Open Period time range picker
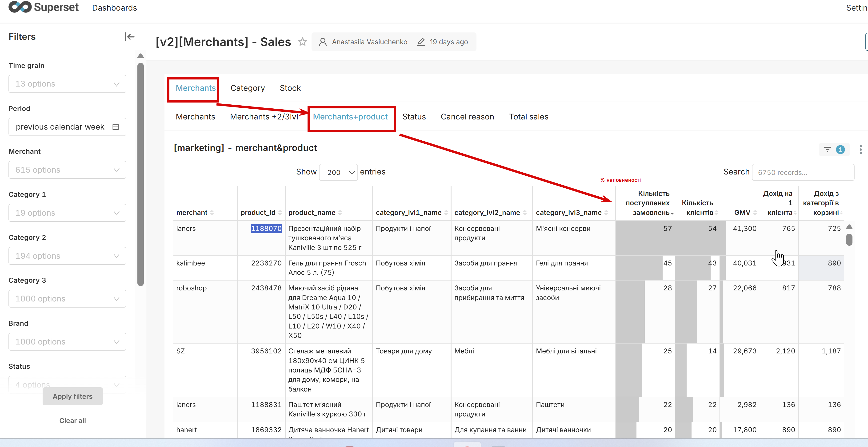The image size is (868, 447). pos(67,127)
